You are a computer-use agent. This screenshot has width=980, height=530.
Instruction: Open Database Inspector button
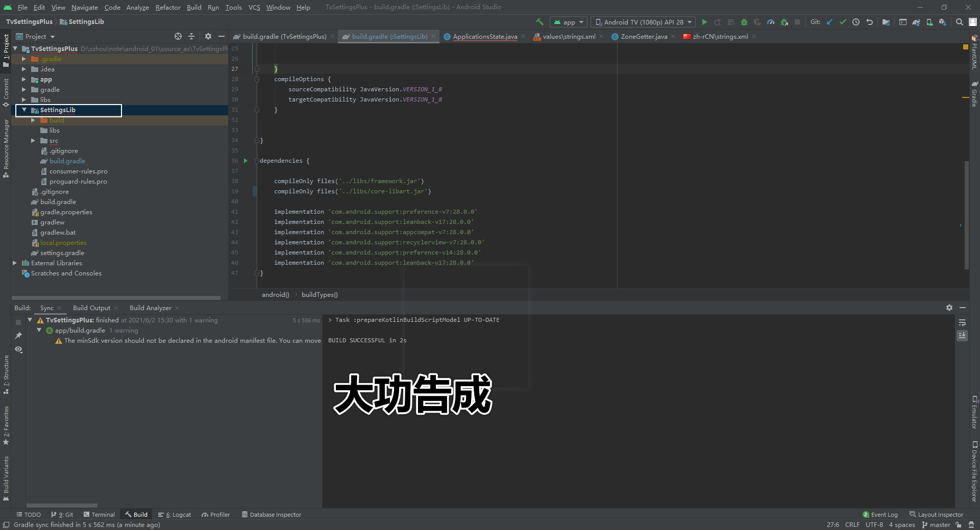click(x=272, y=515)
